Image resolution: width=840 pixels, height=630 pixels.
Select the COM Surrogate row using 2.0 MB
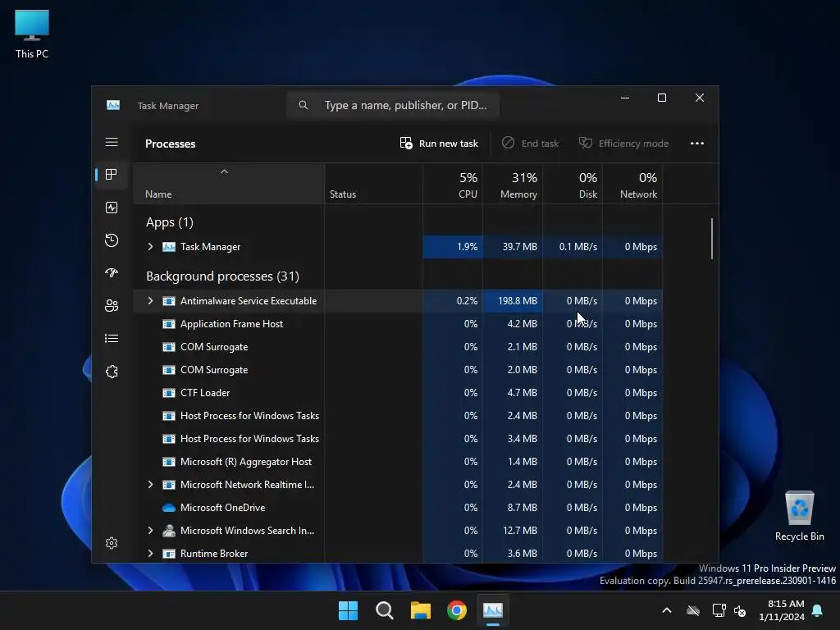(x=398, y=370)
